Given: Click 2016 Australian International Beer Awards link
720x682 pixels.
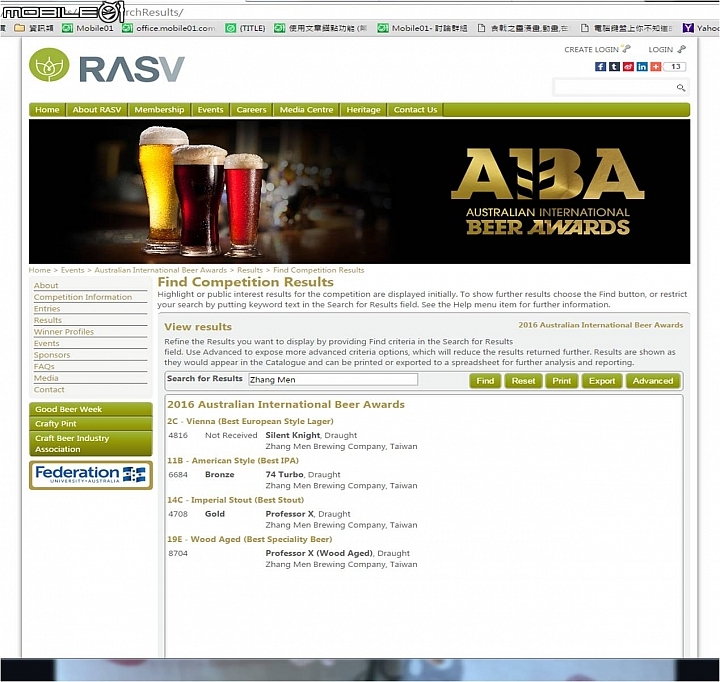Looking at the screenshot, I should [601, 325].
